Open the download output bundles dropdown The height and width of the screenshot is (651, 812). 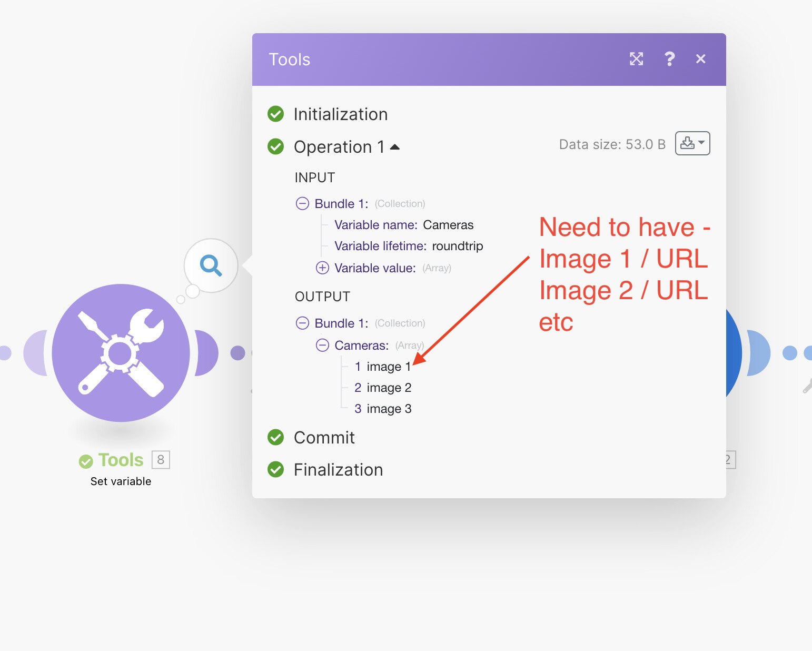(x=692, y=143)
